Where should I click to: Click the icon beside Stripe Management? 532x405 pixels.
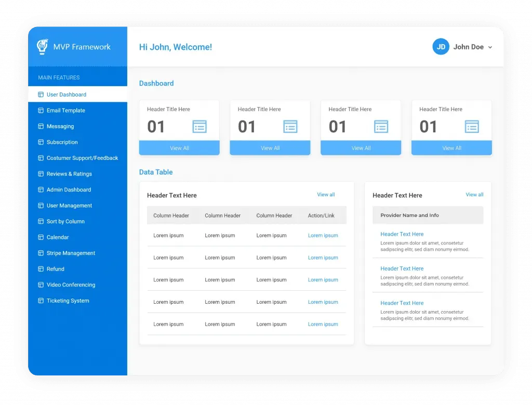tap(41, 253)
